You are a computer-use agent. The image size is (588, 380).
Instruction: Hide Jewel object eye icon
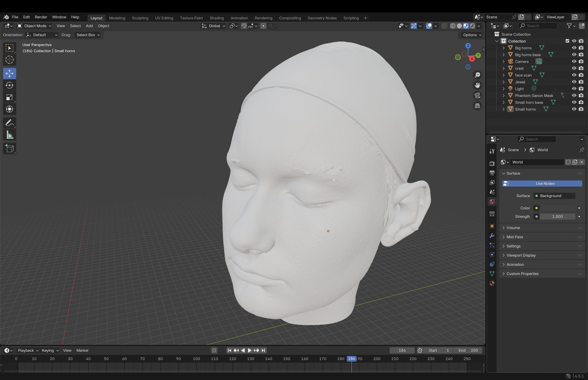coord(574,82)
